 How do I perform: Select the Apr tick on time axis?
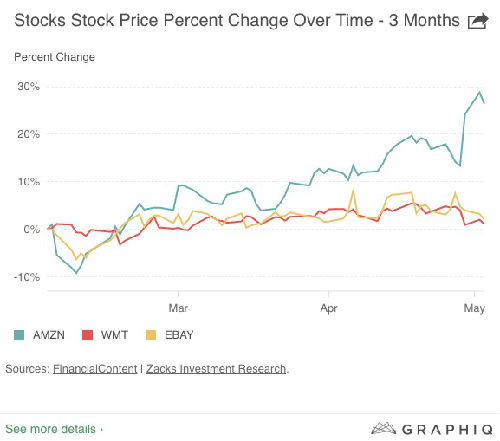(x=329, y=308)
